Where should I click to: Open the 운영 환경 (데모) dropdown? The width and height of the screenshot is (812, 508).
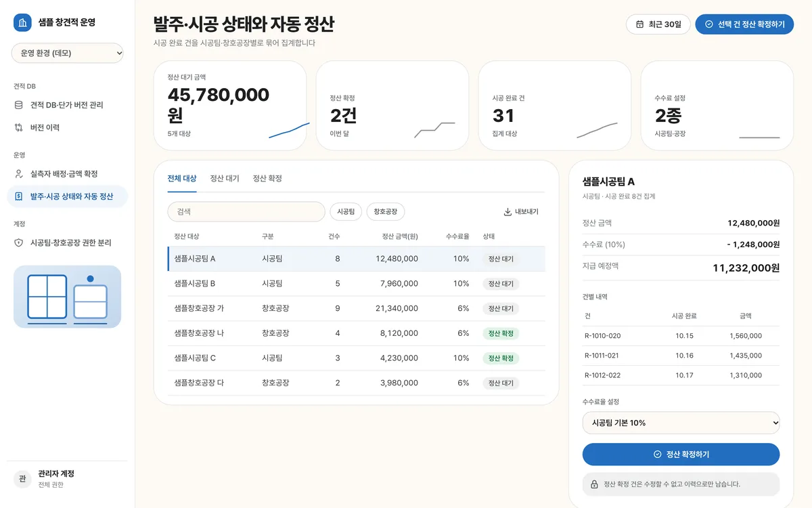pos(68,53)
